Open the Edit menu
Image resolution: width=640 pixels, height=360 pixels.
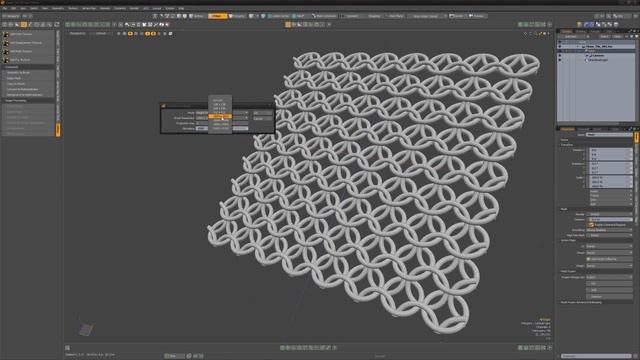tap(13, 8)
